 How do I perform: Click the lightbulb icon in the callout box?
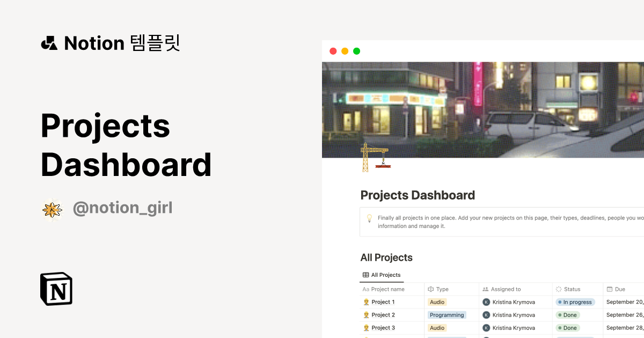point(368,218)
